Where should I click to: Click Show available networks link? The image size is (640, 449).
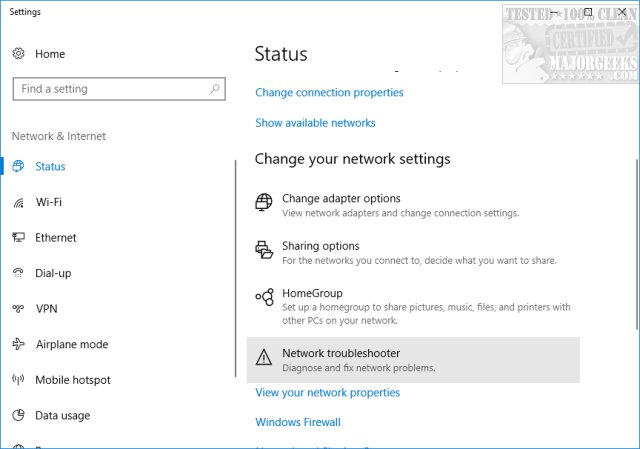pyautogui.click(x=315, y=123)
